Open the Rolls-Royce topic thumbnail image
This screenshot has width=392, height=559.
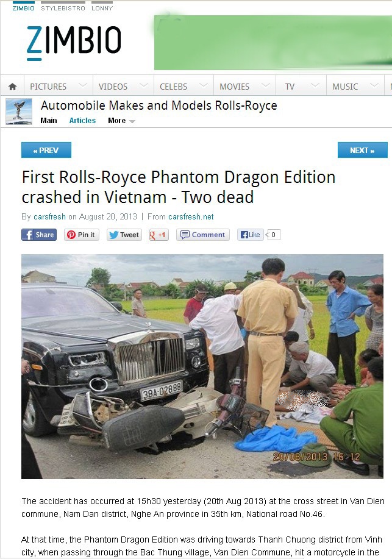tap(19, 112)
